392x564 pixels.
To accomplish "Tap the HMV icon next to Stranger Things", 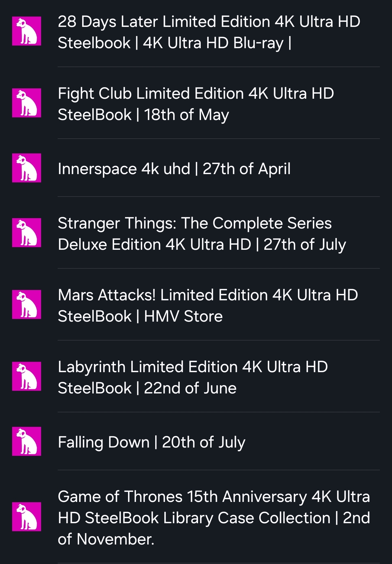I will tap(27, 233).
